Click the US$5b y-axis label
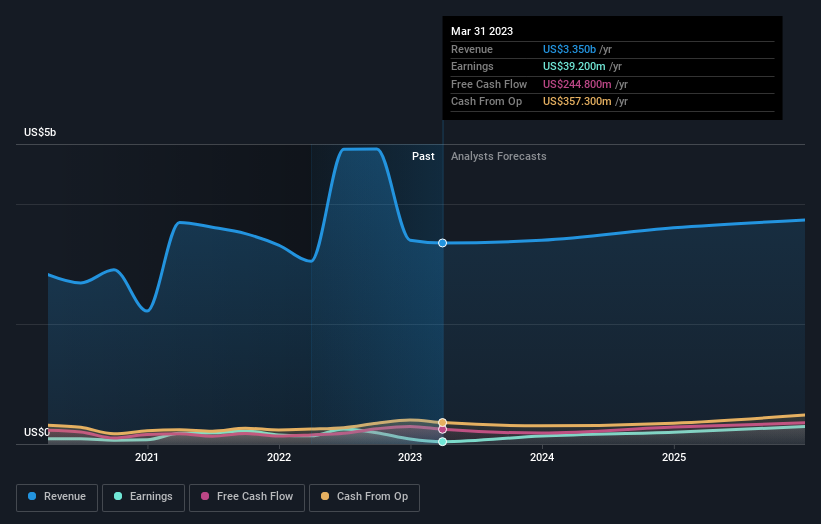Image resolution: width=821 pixels, height=524 pixels. (40, 132)
